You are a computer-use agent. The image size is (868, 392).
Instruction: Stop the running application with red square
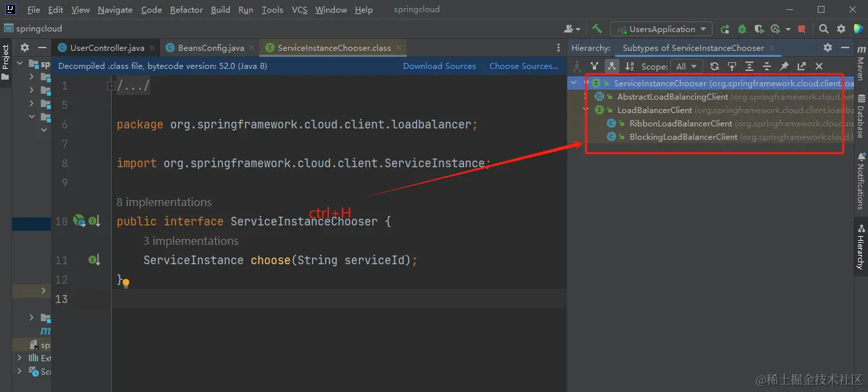click(x=802, y=29)
